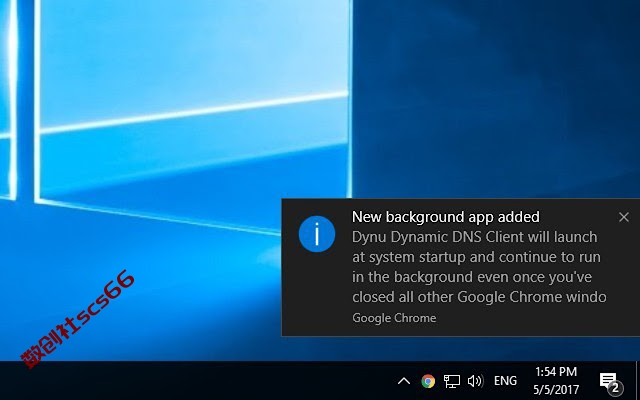Open the "New background app added" title
Screen dimensions: 640x400
[446, 217]
